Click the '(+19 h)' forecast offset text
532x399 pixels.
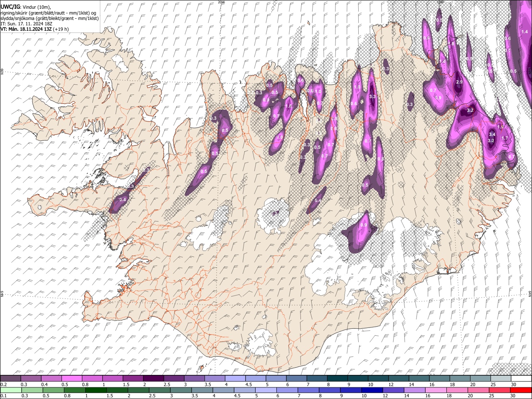coord(61,29)
